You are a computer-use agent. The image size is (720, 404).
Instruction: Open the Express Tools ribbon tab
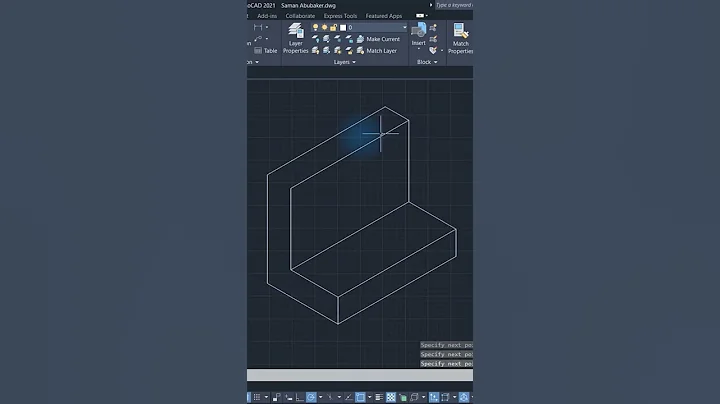pos(340,16)
